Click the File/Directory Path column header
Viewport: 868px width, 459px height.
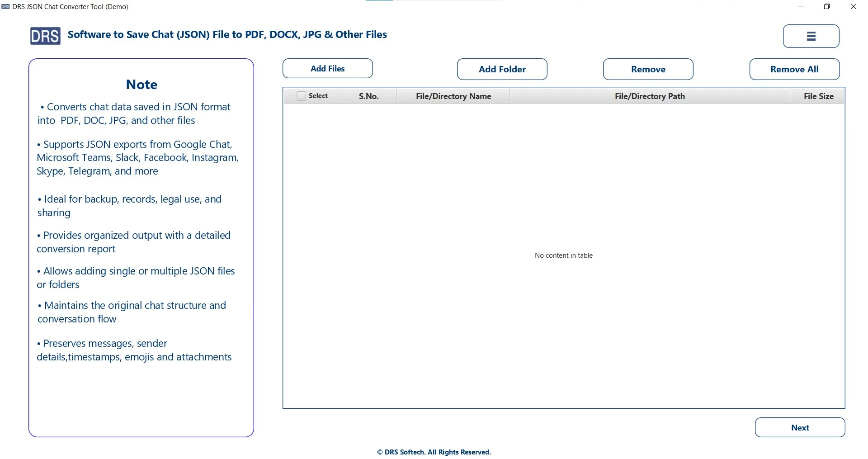(x=650, y=96)
